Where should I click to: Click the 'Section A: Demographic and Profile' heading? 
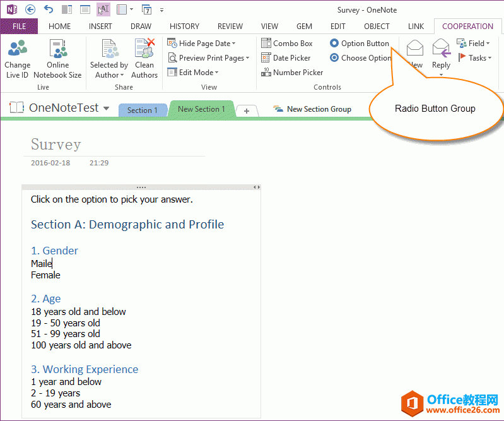tap(127, 224)
